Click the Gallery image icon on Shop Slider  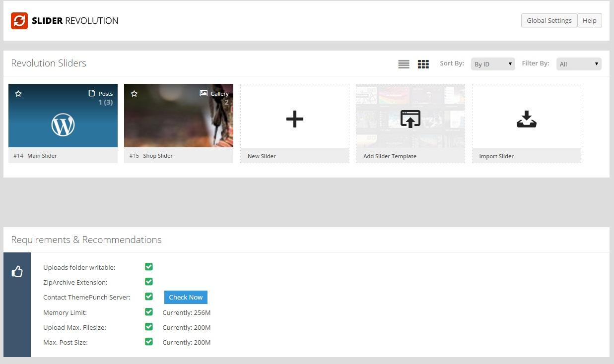(x=204, y=93)
